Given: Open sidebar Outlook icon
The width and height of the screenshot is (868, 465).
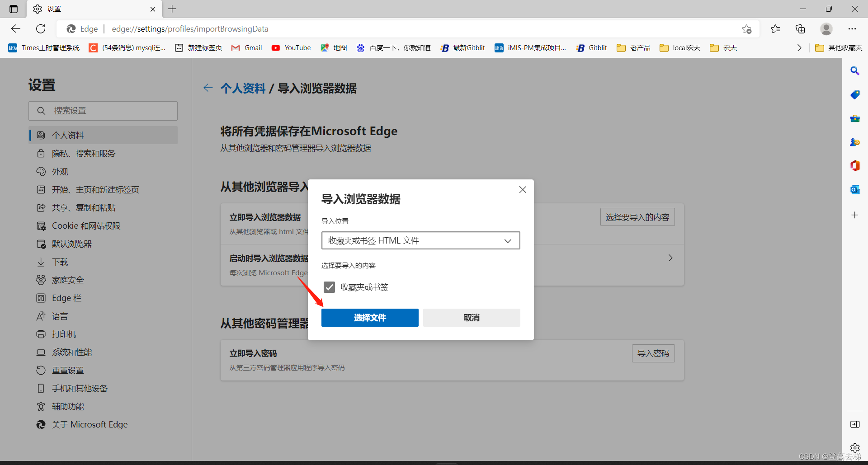Looking at the screenshot, I should pyautogui.click(x=855, y=190).
